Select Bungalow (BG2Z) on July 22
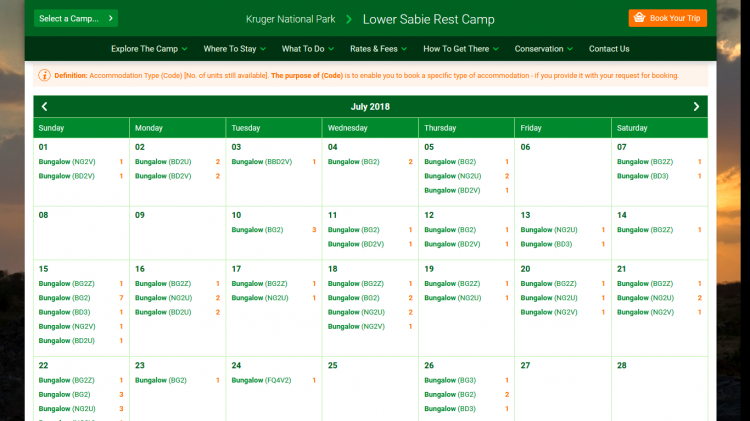Screen dimensions: 750x421 (x=66, y=380)
